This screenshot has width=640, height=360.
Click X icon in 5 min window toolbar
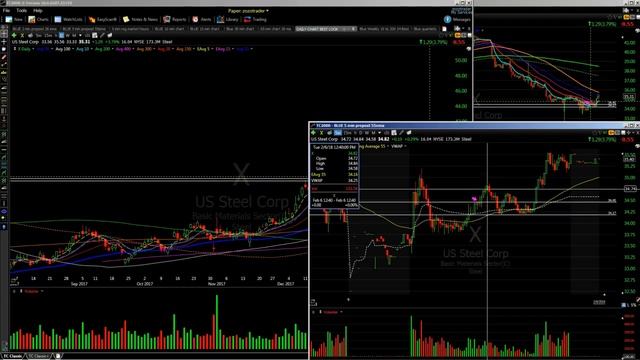(x=321, y=133)
